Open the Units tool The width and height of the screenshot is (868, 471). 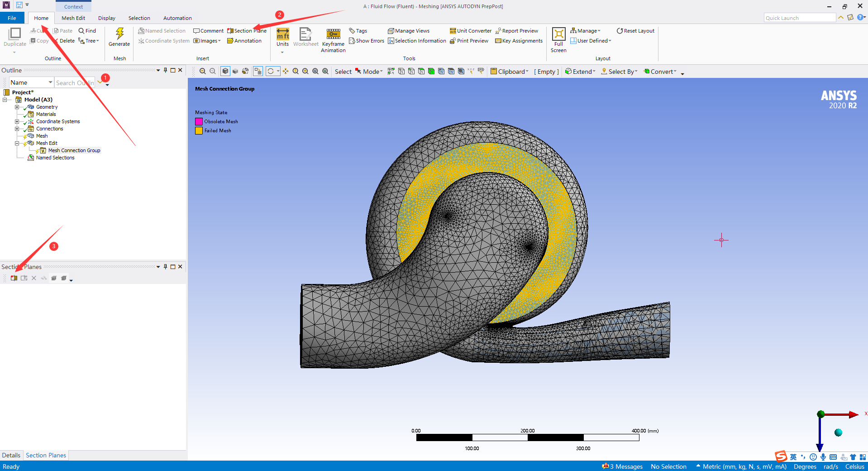coord(282,38)
